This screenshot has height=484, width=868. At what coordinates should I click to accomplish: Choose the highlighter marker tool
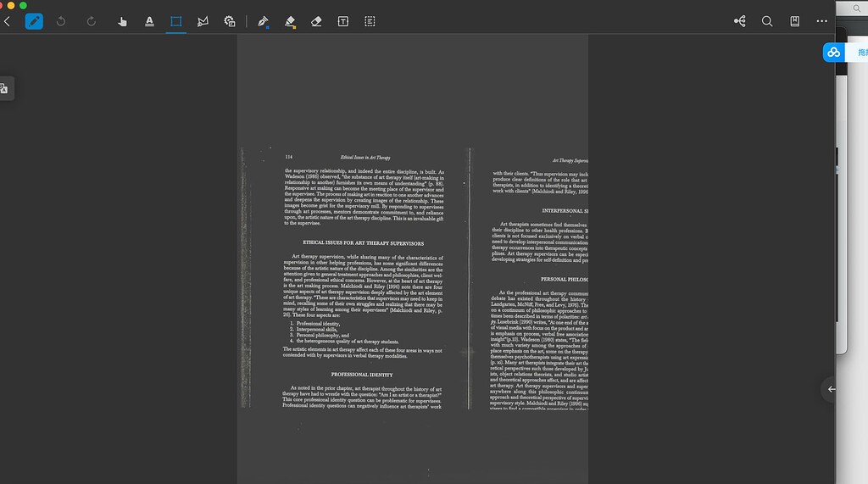click(290, 21)
